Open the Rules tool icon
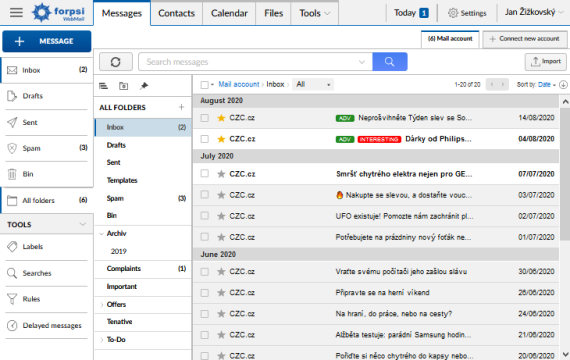The width and height of the screenshot is (570, 360). (12, 299)
